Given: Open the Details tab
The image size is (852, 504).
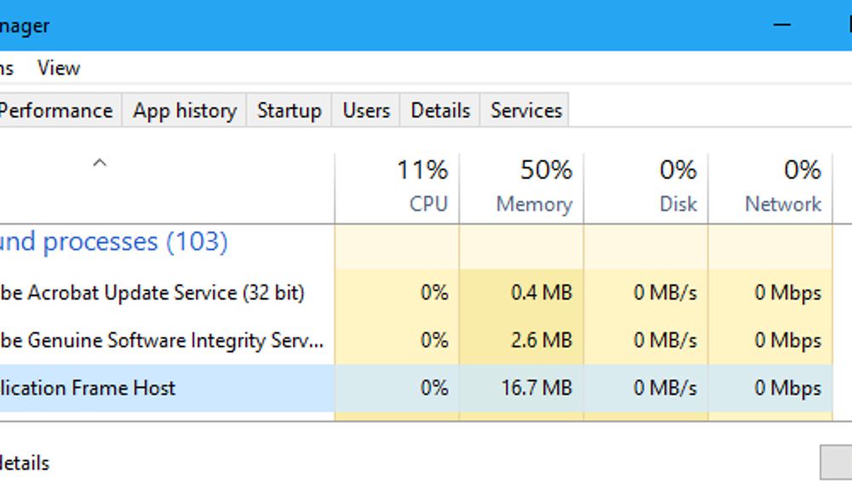Looking at the screenshot, I should tap(439, 110).
